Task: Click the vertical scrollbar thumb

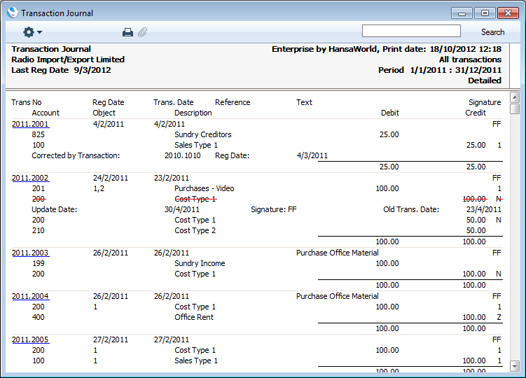Action: pos(515,109)
